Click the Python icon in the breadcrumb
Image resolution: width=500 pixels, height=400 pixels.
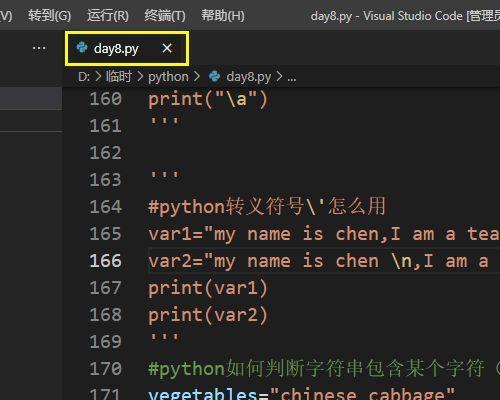coord(214,77)
